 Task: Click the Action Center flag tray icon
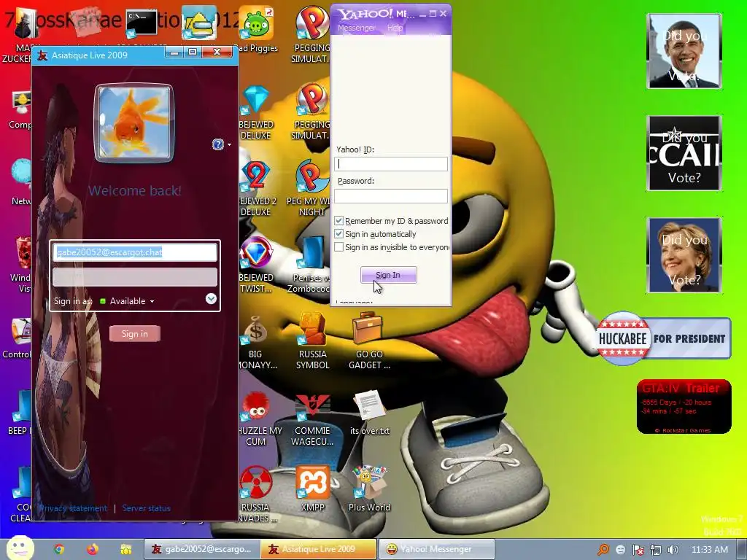(638, 550)
